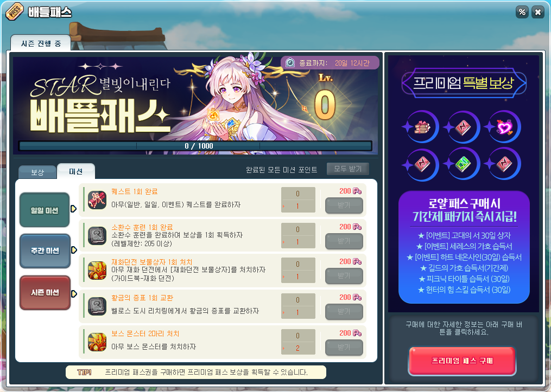Select the 시즌 미션 category
The width and height of the screenshot is (551, 392).
(x=45, y=293)
